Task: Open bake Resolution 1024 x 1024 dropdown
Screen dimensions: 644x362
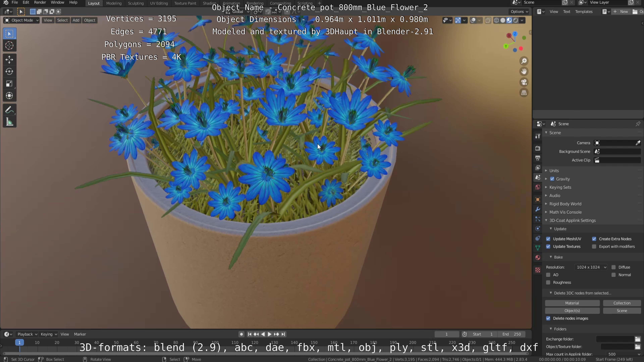Action: 591,267
